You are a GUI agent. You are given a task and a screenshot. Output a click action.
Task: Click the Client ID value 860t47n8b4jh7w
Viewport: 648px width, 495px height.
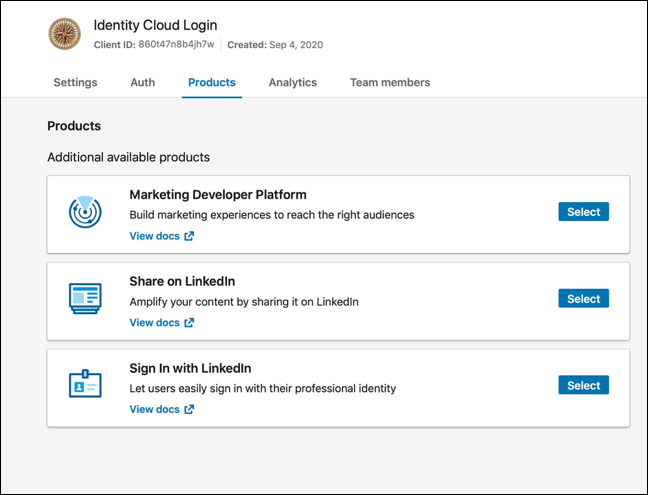[x=177, y=45]
